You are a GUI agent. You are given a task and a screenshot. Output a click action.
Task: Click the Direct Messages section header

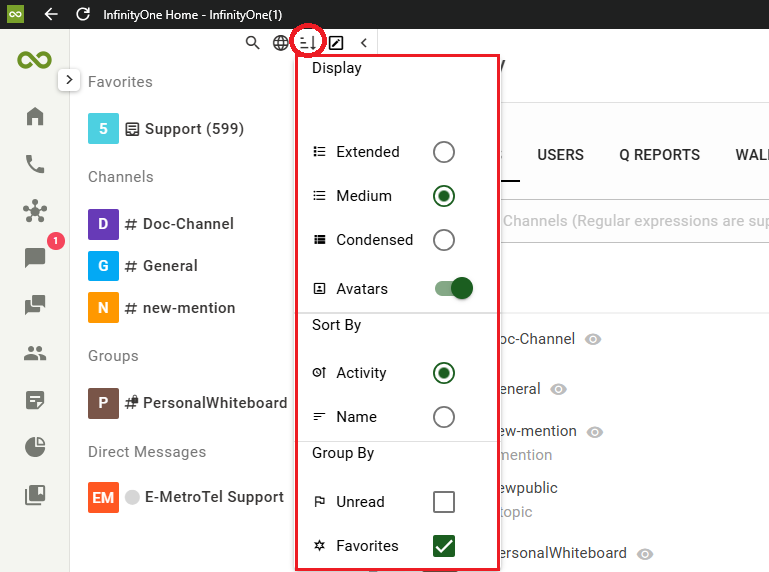click(x=147, y=452)
